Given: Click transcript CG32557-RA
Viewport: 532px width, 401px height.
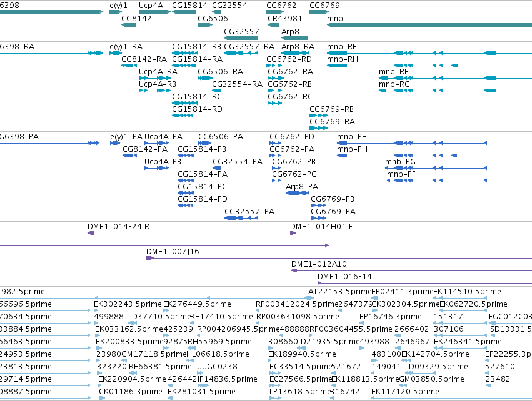Looking at the screenshot, I should click(249, 47).
